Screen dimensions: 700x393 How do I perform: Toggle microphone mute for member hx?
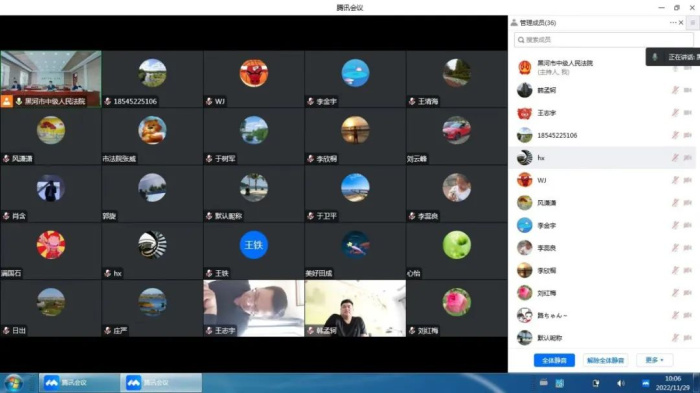tap(675, 158)
